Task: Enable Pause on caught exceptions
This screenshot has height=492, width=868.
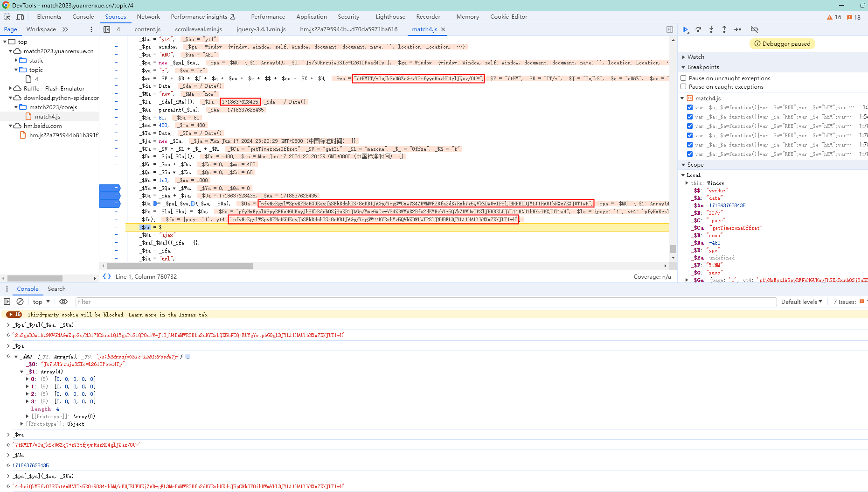Action: [x=683, y=86]
